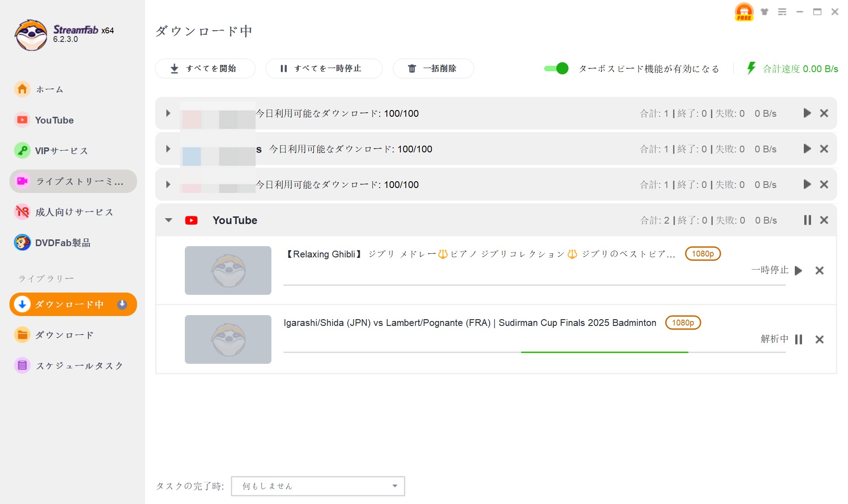Open the skin shirt icon in title bar

(x=765, y=12)
